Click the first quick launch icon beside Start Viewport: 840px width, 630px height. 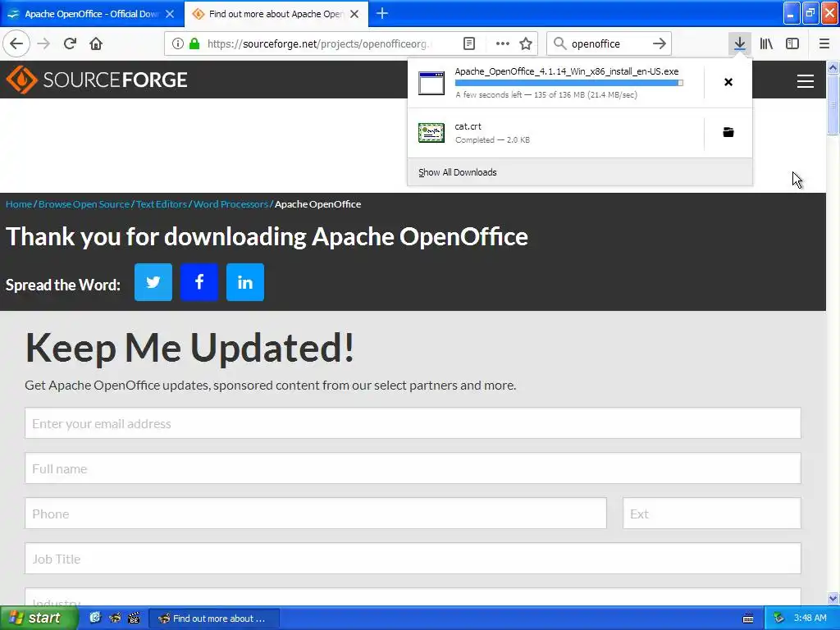tap(95, 619)
